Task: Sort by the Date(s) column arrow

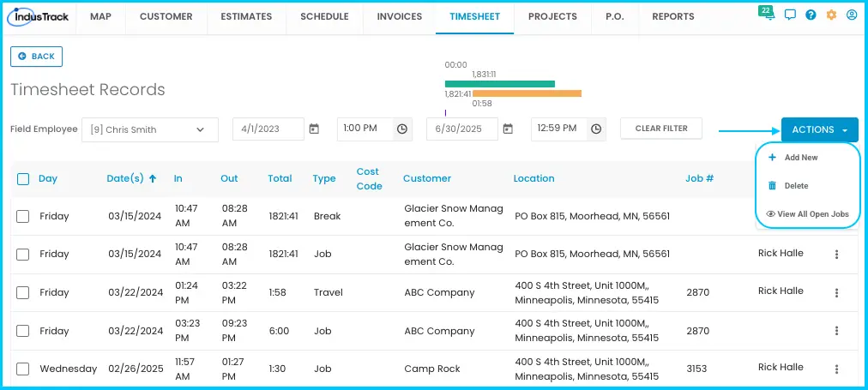Action: pos(153,178)
